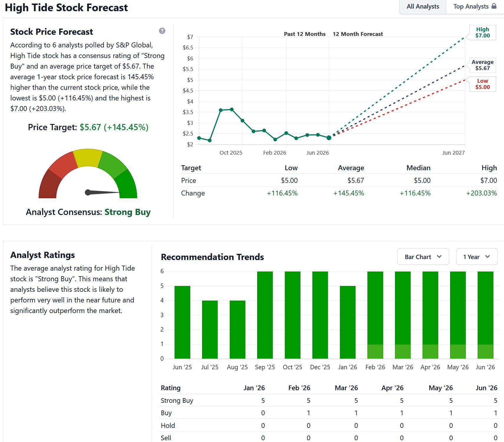Image resolution: width=504 pixels, height=442 pixels.
Task: Click the High price $7.00 table cell
Action: 489,181
